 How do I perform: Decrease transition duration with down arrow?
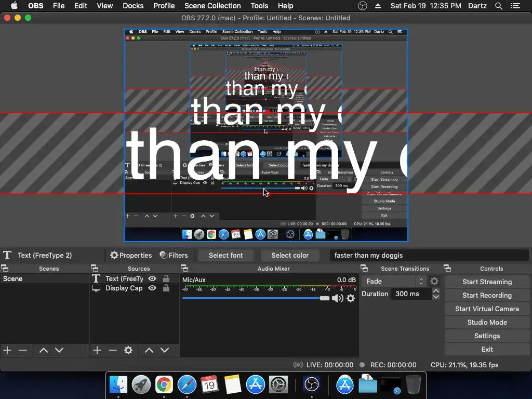(436, 297)
